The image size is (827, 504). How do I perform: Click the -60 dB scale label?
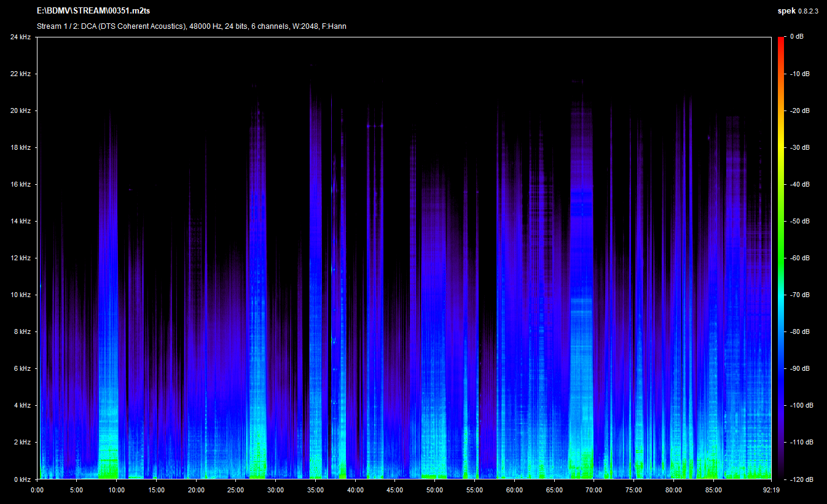click(799, 258)
